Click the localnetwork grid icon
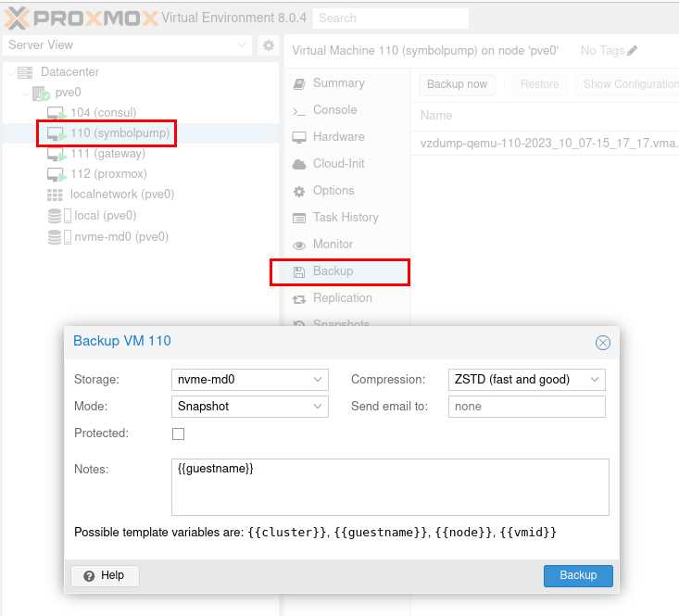Image resolution: width=679 pixels, height=616 pixels. click(x=55, y=195)
